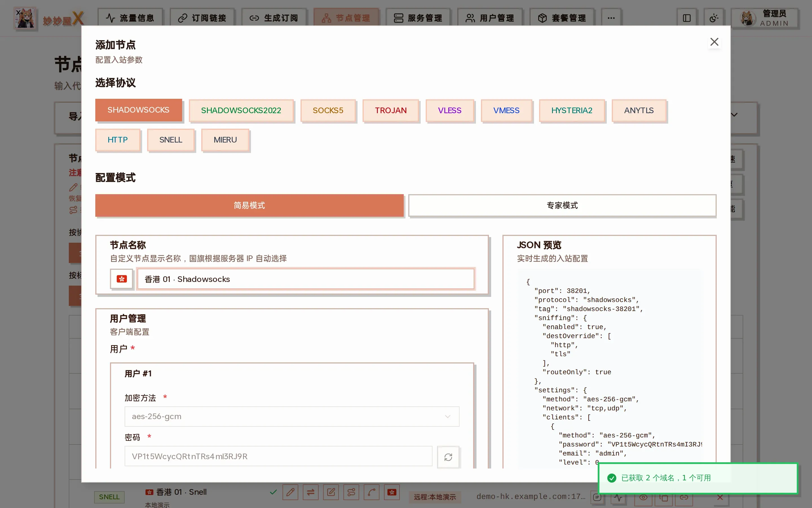812x508 pixels.
Task: Click pencil edit icon in Snell row
Action: 290,492
